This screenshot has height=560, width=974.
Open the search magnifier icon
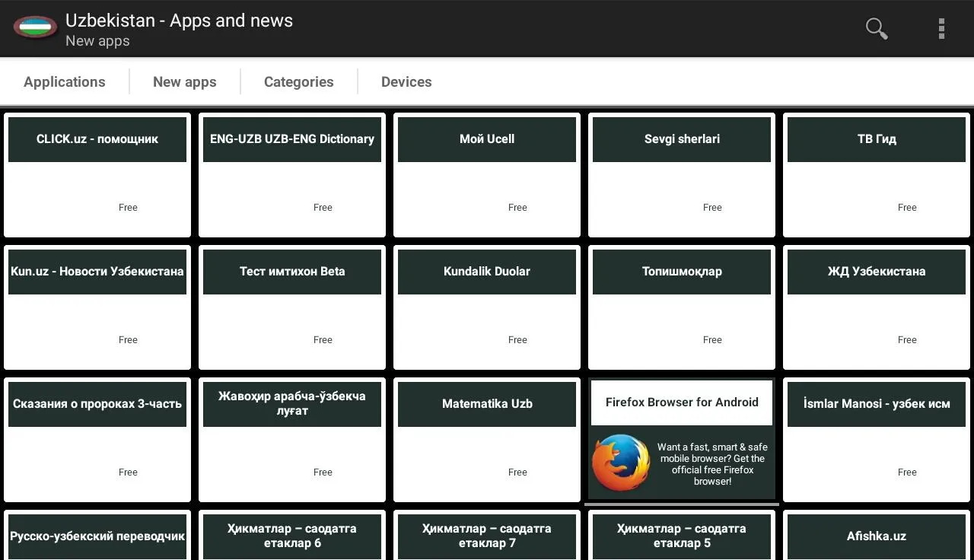pos(877,29)
